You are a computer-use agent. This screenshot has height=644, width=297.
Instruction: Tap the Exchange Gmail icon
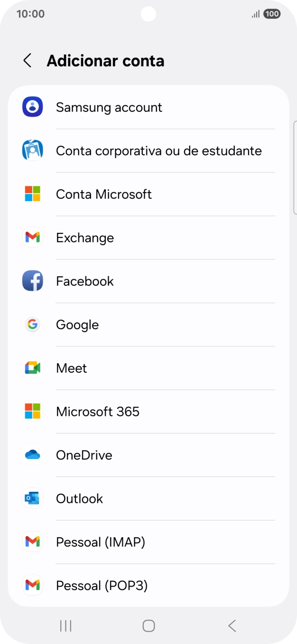[33, 238]
